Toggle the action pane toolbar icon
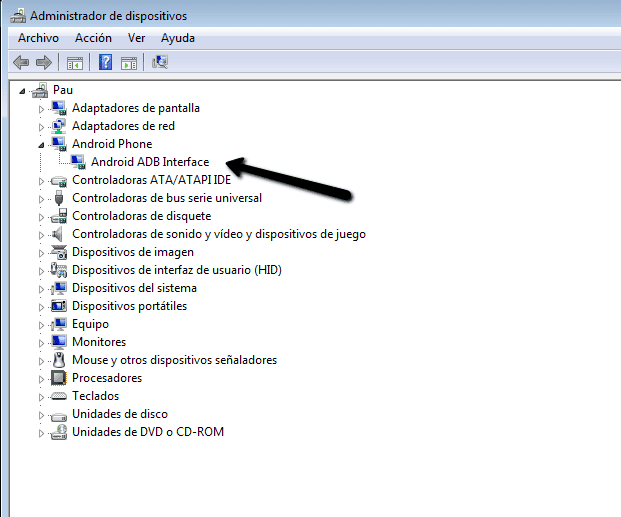Viewport: 621px width, 517px height. [129, 63]
